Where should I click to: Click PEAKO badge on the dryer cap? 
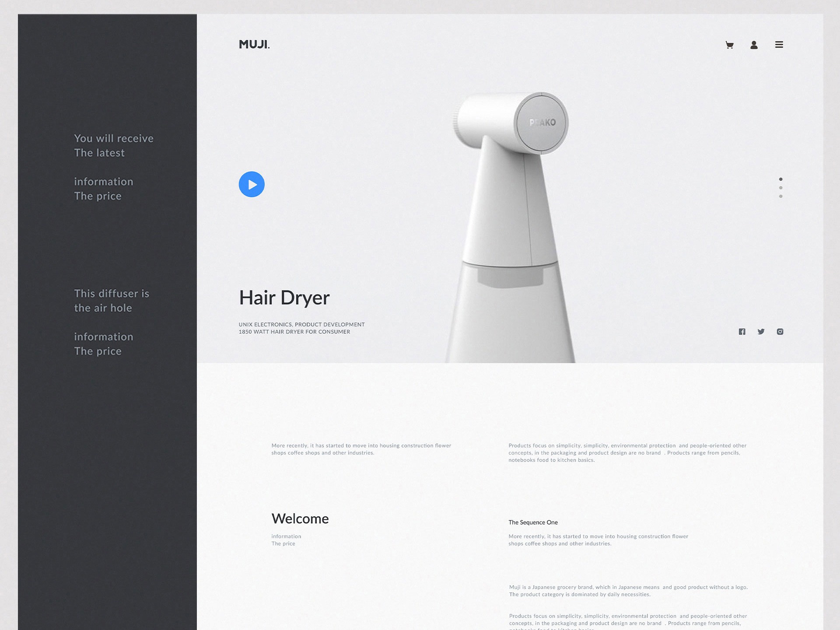[x=542, y=123]
